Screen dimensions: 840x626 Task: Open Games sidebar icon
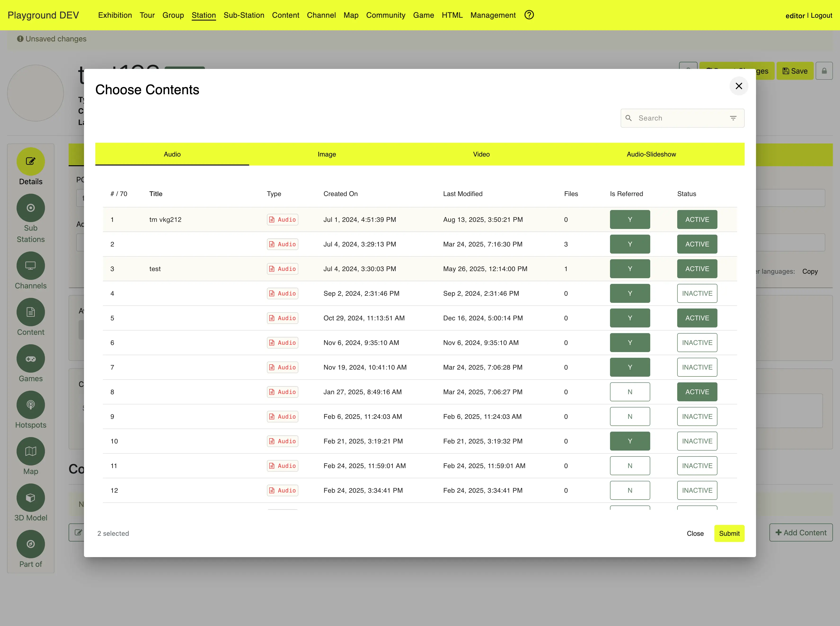click(x=31, y=358)
